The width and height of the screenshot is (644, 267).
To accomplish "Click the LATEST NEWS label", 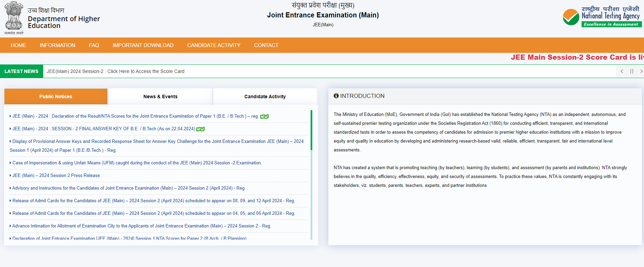I will [21, 71].
